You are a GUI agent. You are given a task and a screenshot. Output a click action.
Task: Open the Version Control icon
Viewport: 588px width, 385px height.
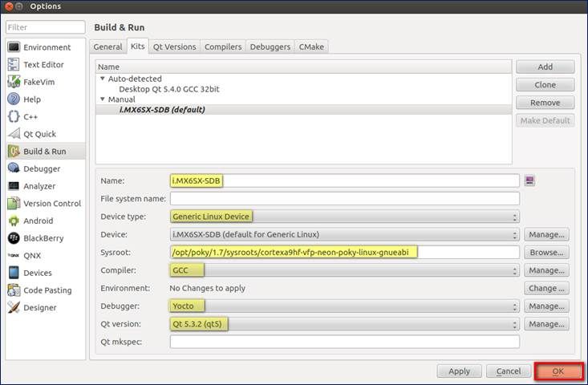pos(14,204)
